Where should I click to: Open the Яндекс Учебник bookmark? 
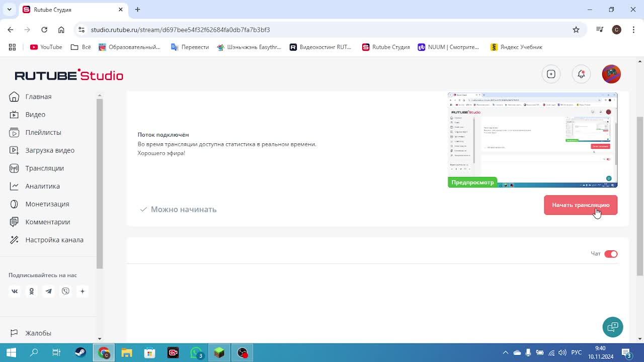click(516, 47)
